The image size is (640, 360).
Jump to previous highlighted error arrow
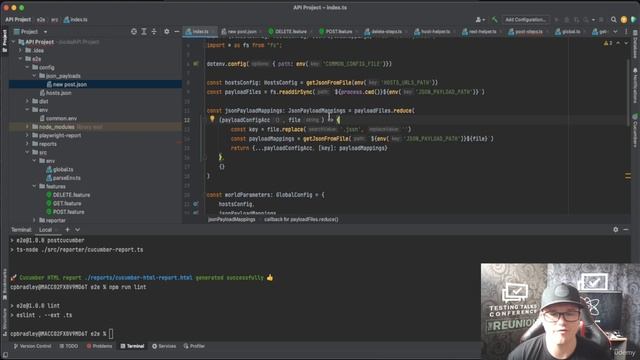618,43
